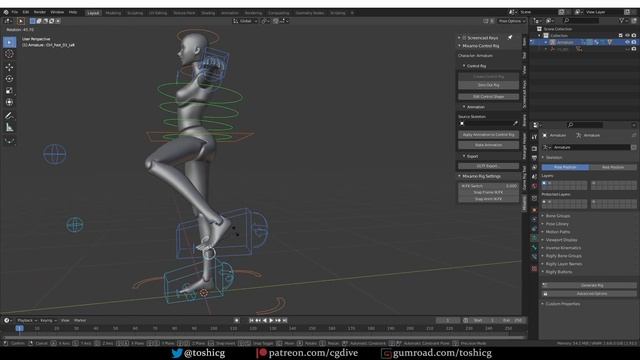Screen dimensions: 640x360
Task: Select the Scale tool
Action: pyautogui.click(x=9, y=91)
